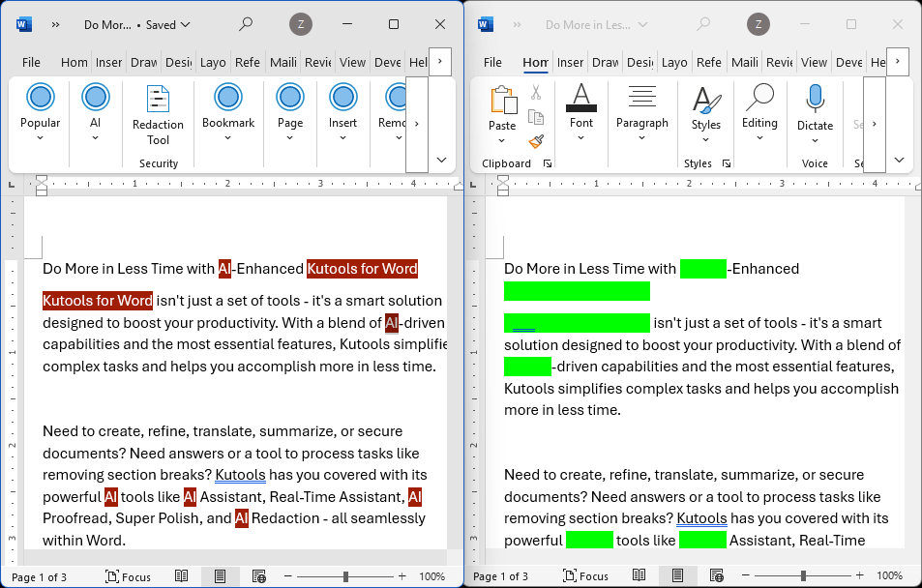Open document name dropdown in right title bar
The height and width of the screenshot is (588, 922).
pyautogui.click(x=642, y=25)
